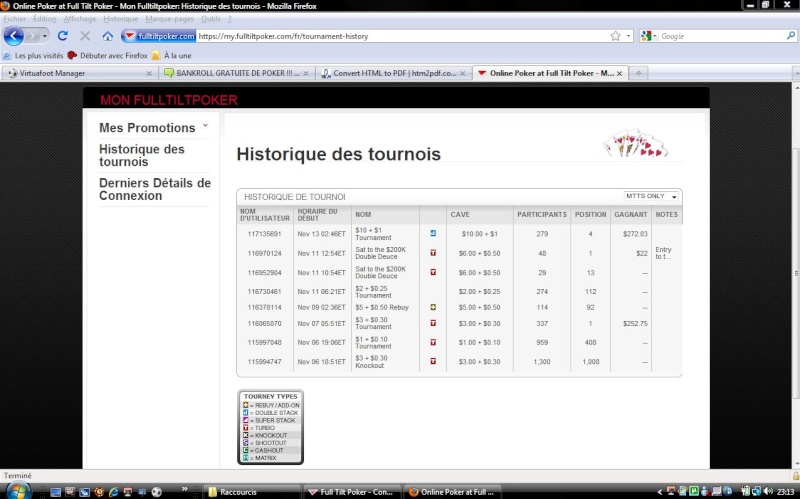Screen dimensions: 800x499
Task: Click the Shootout legend icon
Action: (x=245, y=443)
